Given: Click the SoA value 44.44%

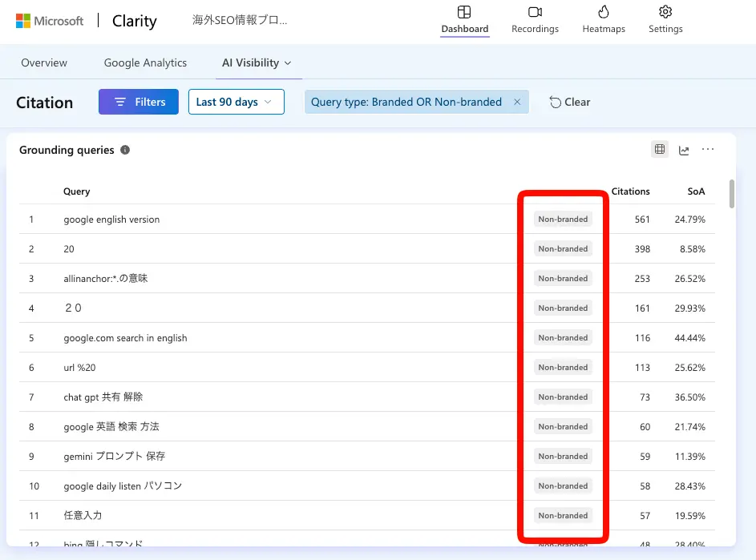Looking at the screenshot, I should coord(690,338).
